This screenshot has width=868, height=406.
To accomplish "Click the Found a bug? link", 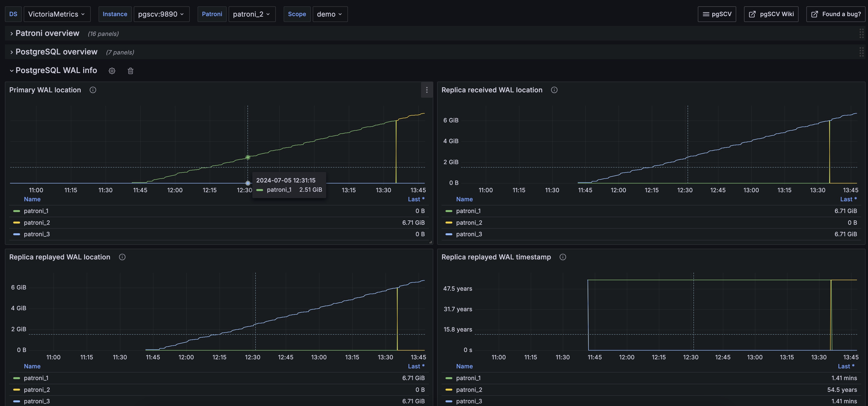I will (x=836, y=14).
